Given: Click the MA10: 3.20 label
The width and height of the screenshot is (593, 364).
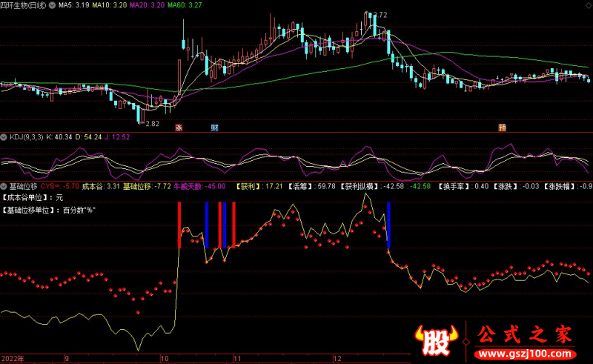Looking at the screenshot, I should click(x=110, y=5).
